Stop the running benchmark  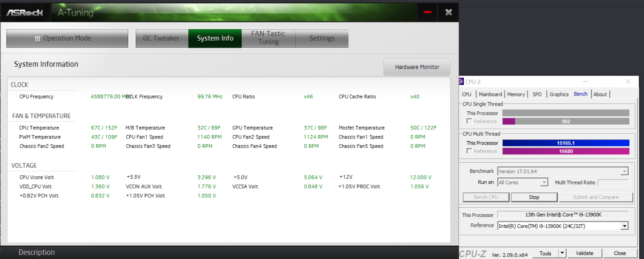534,197
